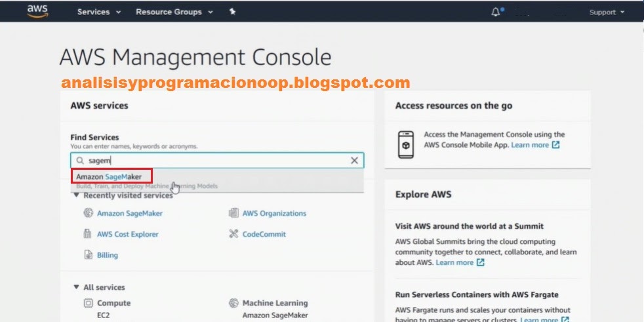The width and height of the screenshot is (644, 322).
Task: Open the notifications bell
Action: (496, 12)
